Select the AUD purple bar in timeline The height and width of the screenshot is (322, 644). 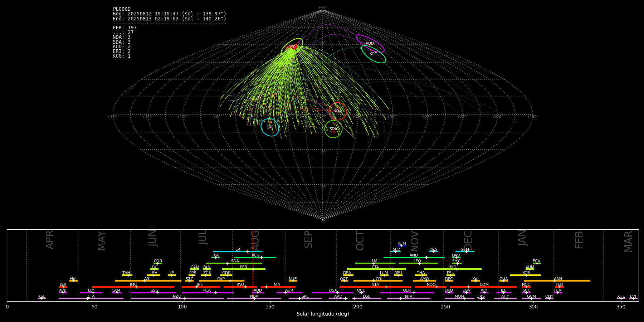click(258, 293)
